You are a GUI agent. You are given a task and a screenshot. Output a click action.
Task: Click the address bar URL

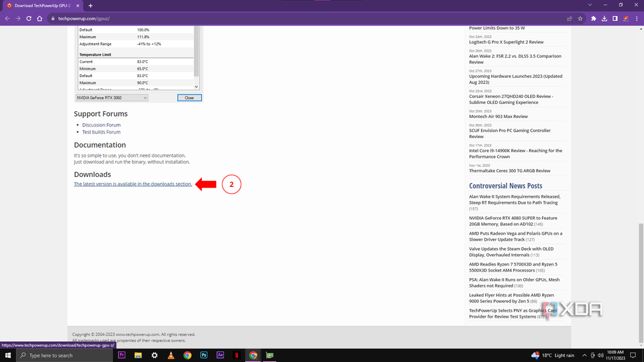click(84, 19)
